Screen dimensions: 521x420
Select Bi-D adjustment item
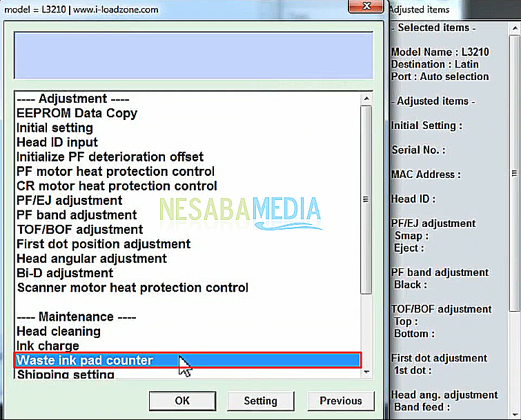pyautogui.click(x=64, y=273)
